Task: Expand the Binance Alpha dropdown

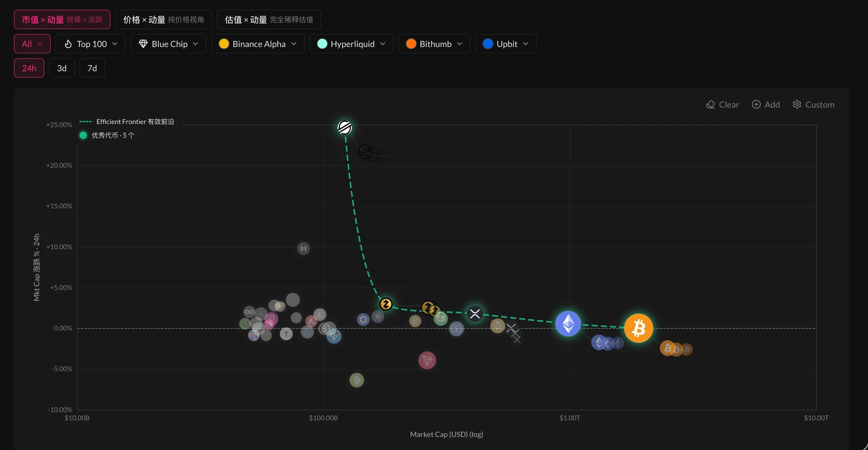Action: click(258, 44)
